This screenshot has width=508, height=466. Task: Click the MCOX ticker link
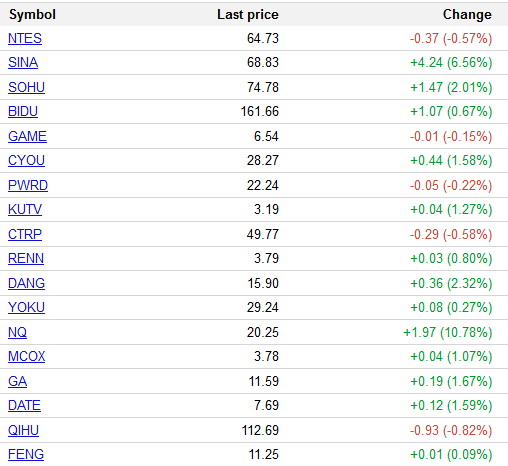[x=27, y=356]
